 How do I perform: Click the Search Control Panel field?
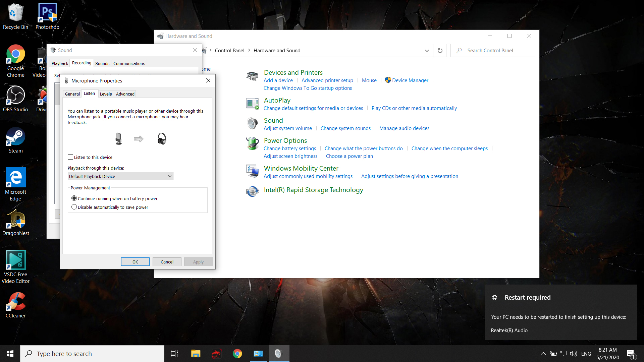(x=493, y=51)
